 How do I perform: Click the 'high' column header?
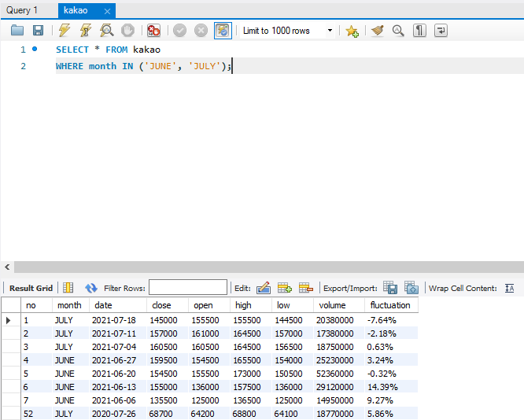(x=251, y=305)
